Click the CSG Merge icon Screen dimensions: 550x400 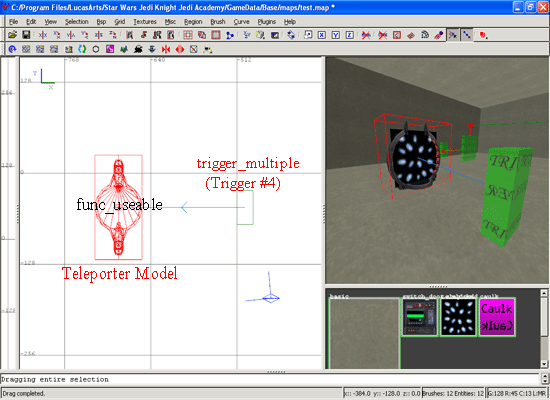(x=202, y=35)
